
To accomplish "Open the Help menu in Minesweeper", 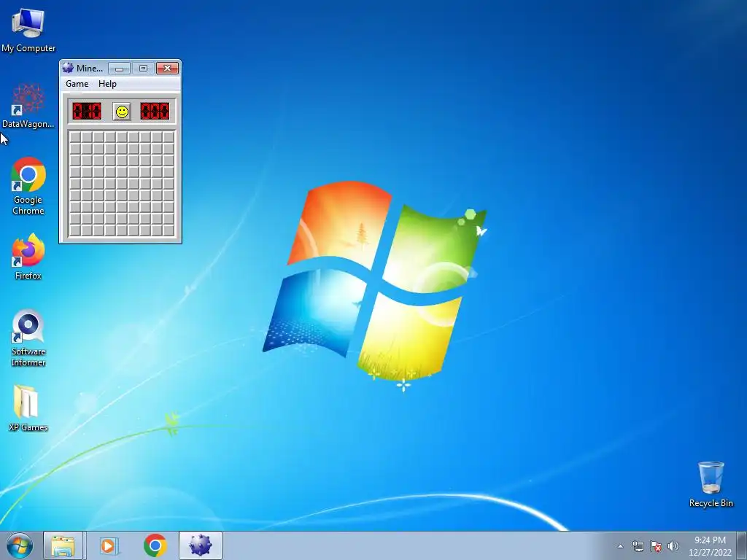I will click(x=107, y=84).
